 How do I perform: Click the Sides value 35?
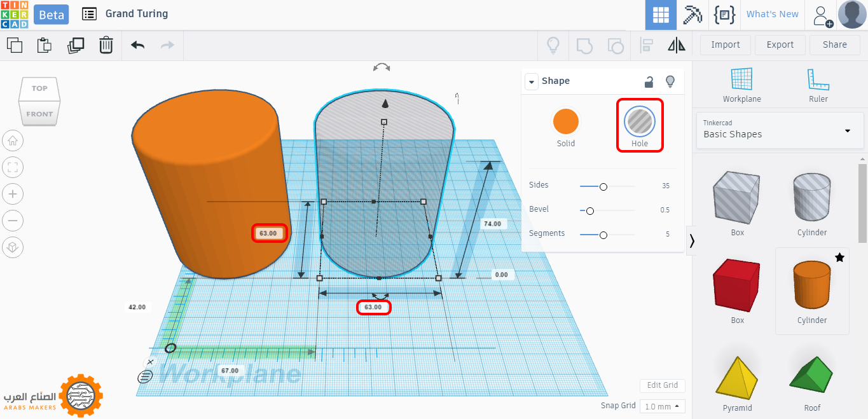pos(665,186)
